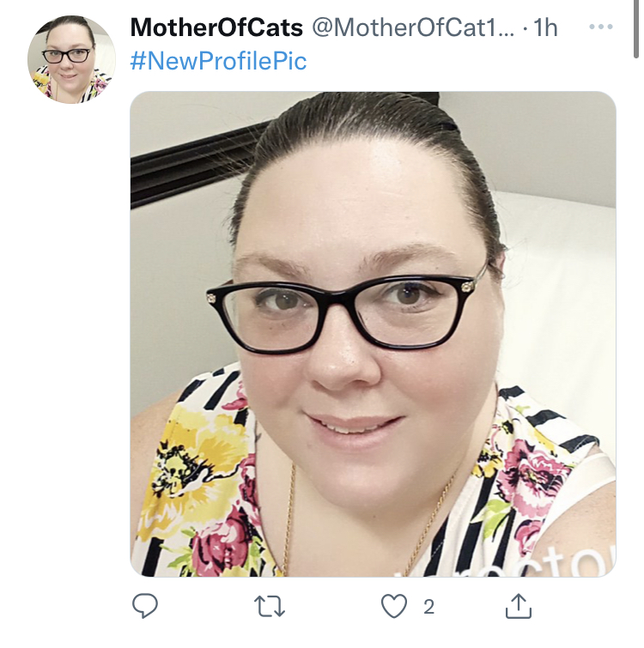Image resolution: width=644 pixels, height=648 pixels.
Task: Toggle the retweet arrows icon
Action: click(x=270, y=606)
